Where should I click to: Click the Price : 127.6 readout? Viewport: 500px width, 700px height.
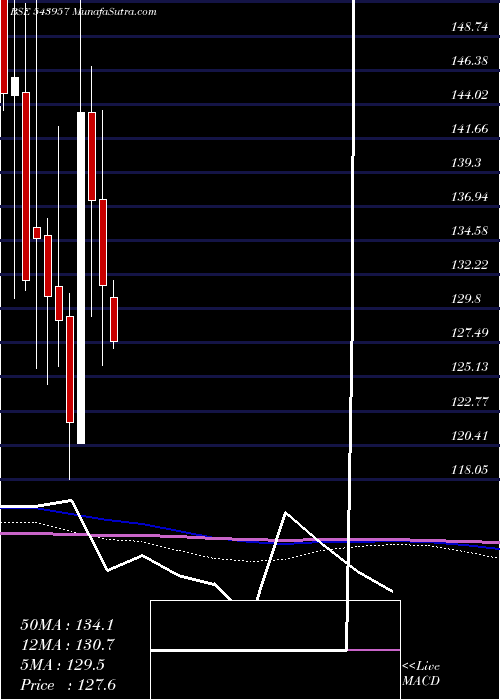tap(68, 685)
